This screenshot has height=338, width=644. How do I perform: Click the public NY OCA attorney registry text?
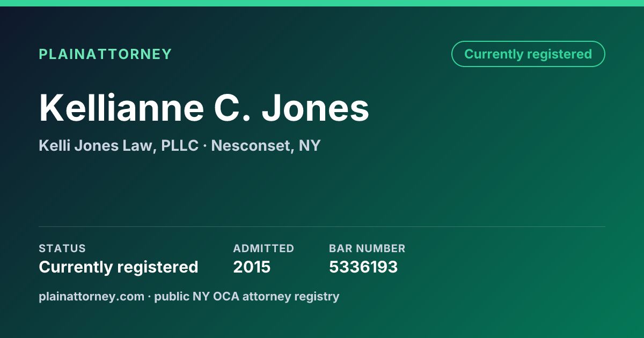247,296
